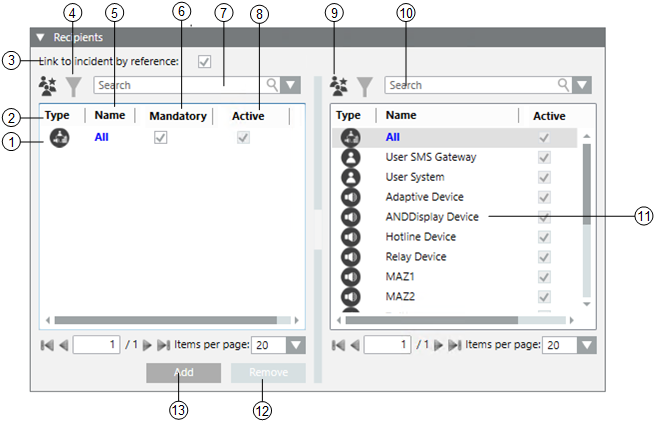The width and height of the screenshot is (659, 426).
Task: Open right Items per page dropdown
Action: click(x=586, y=344)
